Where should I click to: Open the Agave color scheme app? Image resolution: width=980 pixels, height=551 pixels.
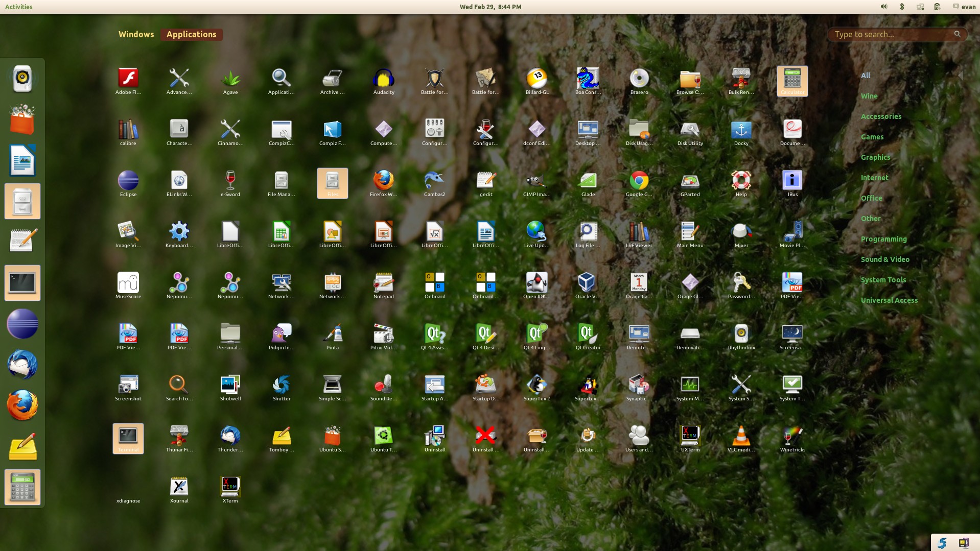tap(230, 81)
